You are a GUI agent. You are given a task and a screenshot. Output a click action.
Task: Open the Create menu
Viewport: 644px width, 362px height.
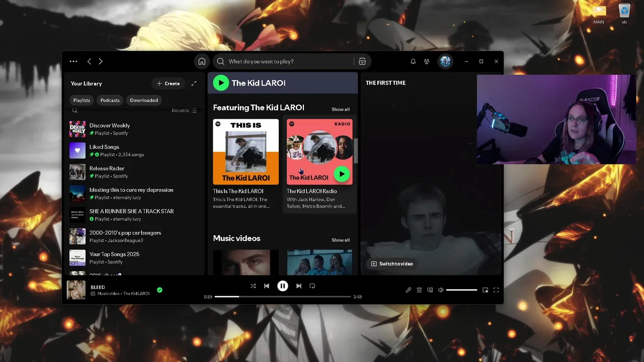168,83
